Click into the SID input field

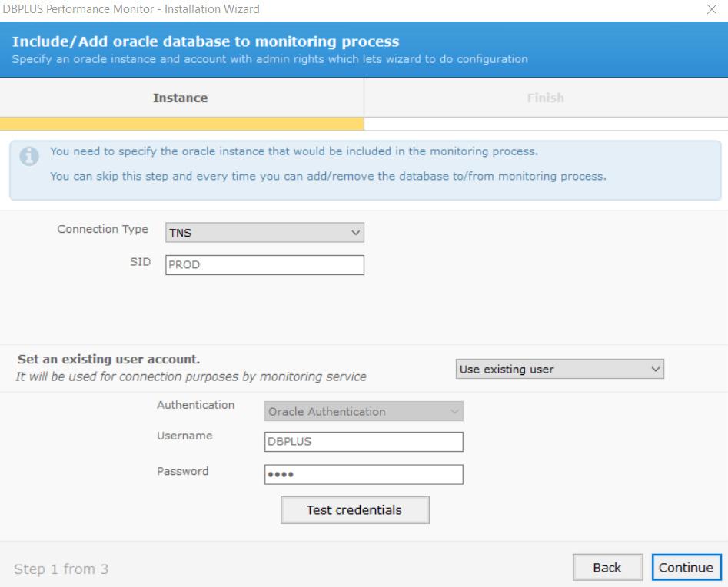pyautogui.click(x=264, y=265)
